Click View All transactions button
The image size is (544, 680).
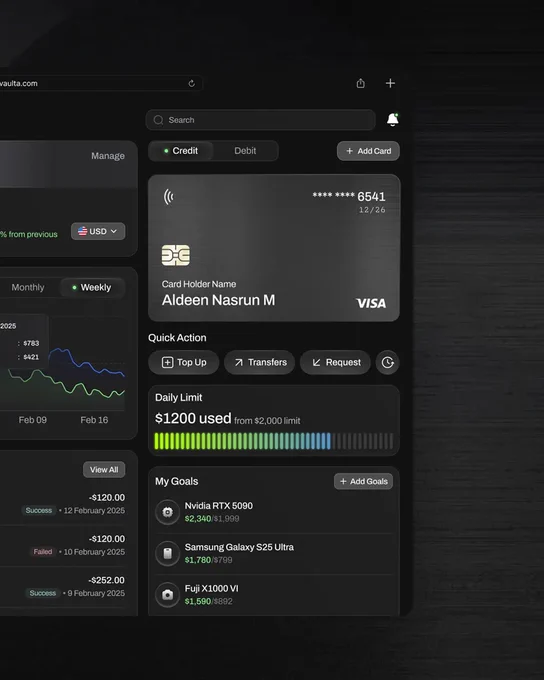(x=104, y=470)
